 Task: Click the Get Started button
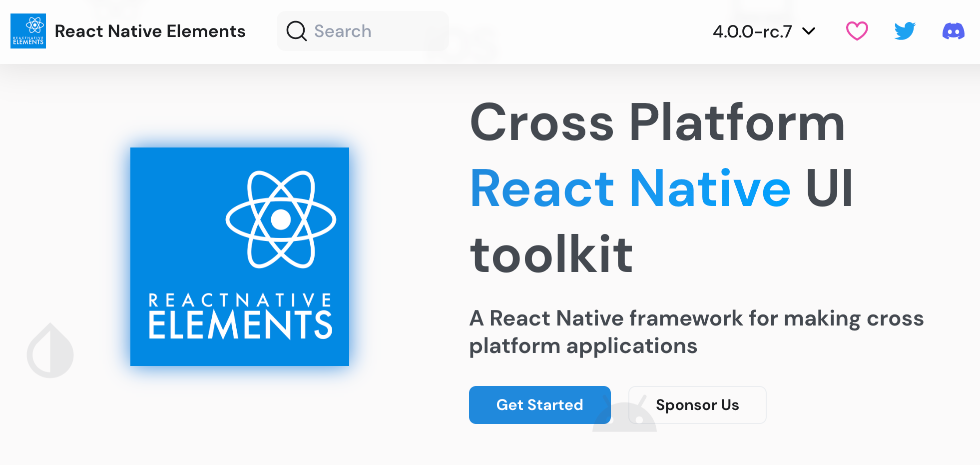click(539, 405)
